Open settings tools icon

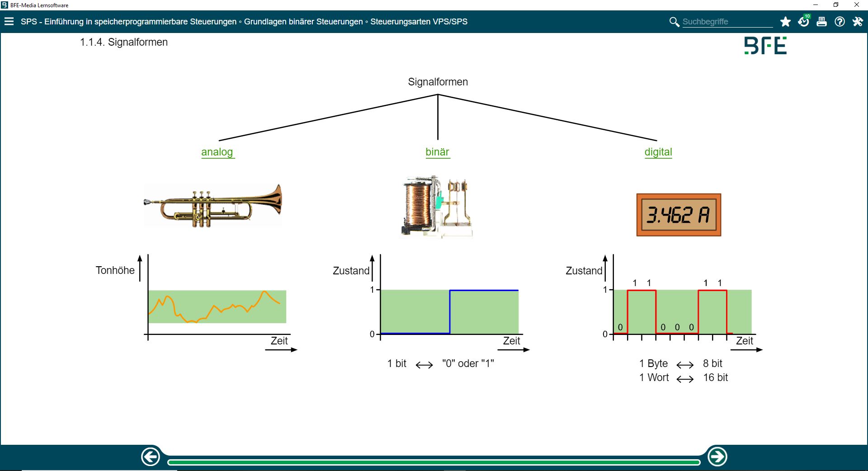pos(858,22)
